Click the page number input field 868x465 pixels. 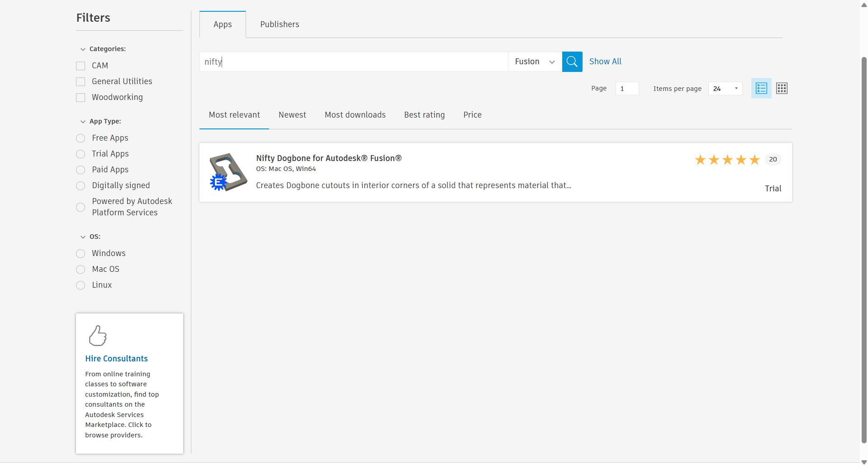point(627,88)
